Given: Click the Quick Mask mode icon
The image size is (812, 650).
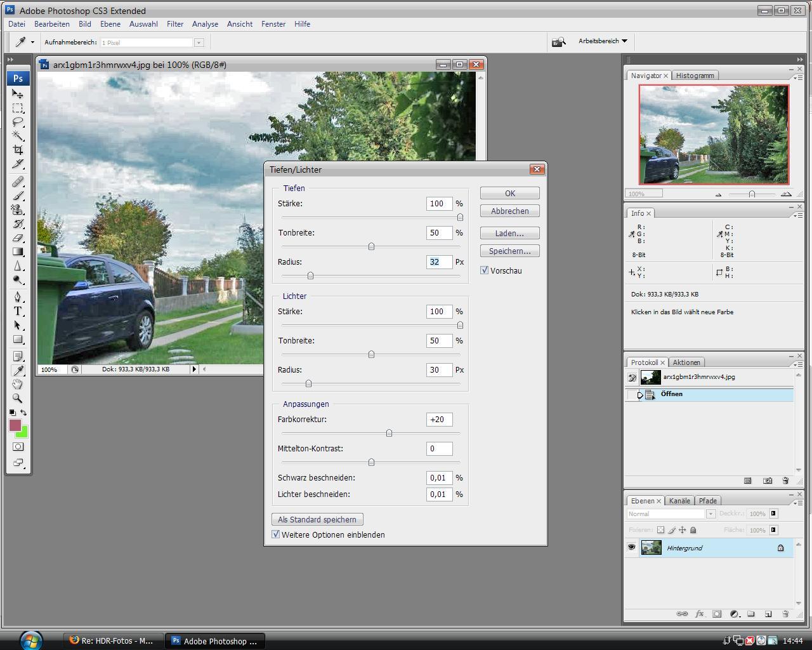Looking at the screenshot, I should (x=18, y=447).
